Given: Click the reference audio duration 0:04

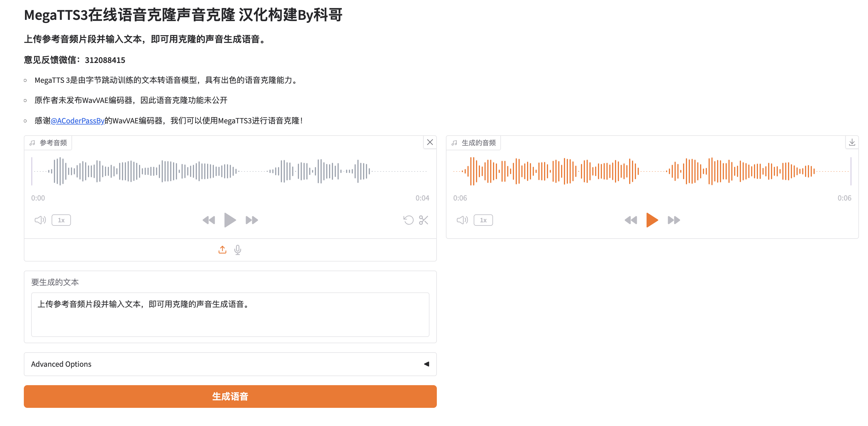Looking at the screenshot, I should tap(422, 198).
